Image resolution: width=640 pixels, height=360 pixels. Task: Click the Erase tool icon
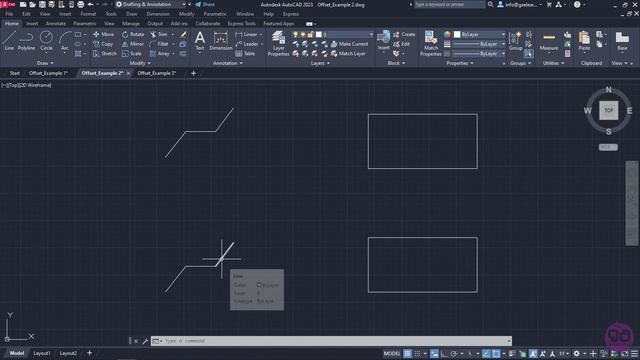183,34
